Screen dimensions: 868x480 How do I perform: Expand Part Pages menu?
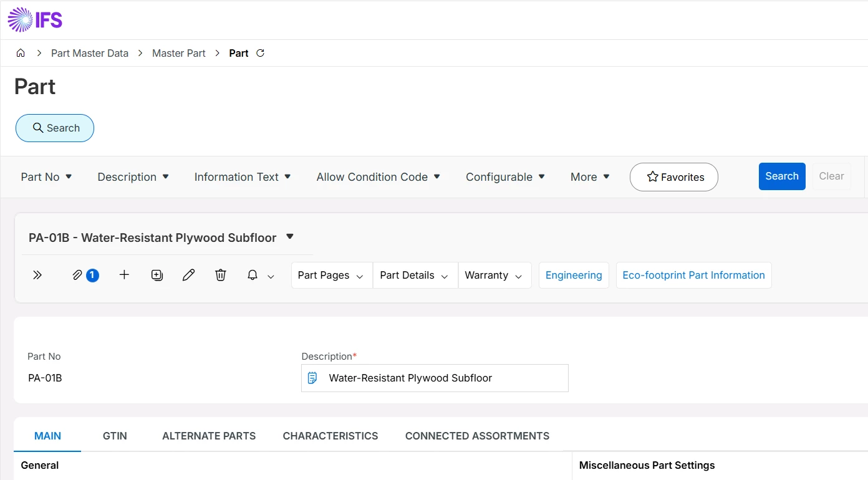point(331,275)
